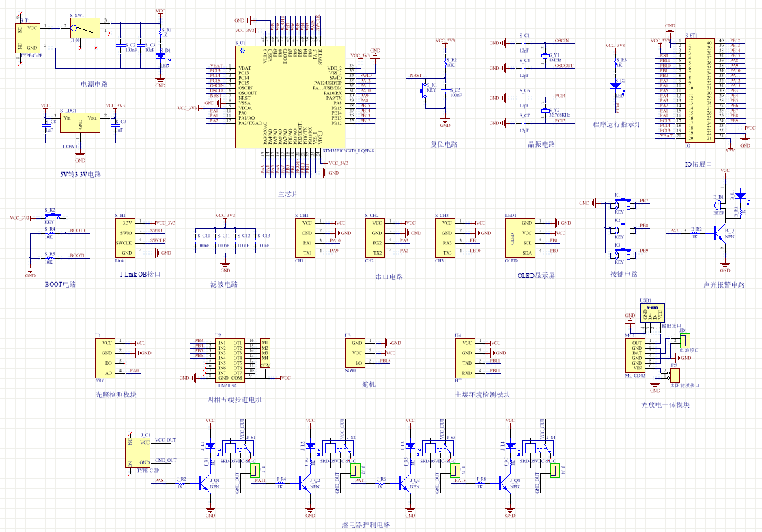Click the OLED显示屏 section label
This screenshot has width=762, height=532.
point(536,275)
